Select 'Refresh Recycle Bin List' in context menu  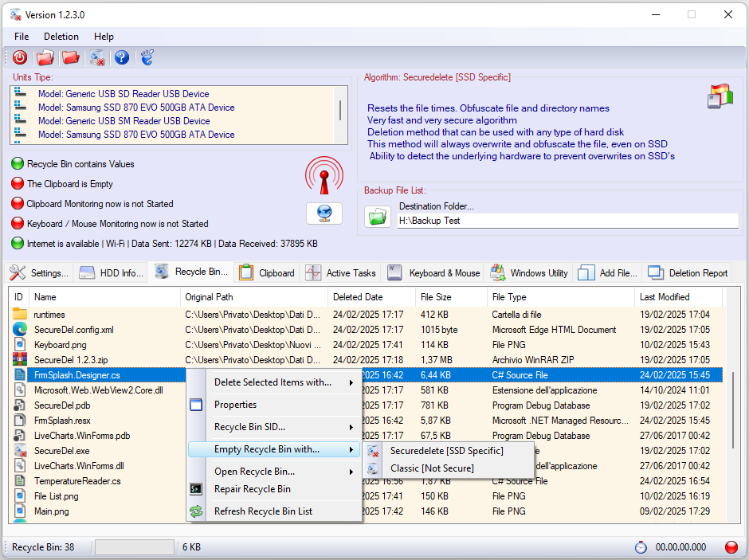click(x=263, y=511)
